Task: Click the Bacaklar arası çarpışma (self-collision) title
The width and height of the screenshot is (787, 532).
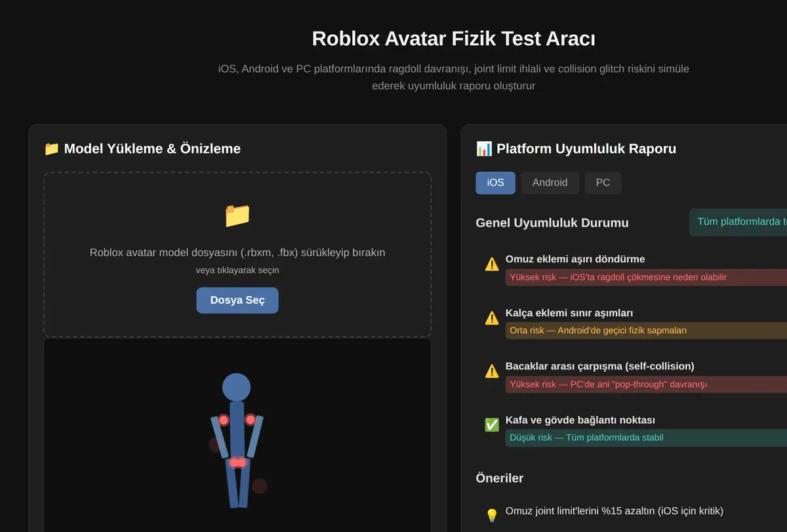Action: click(600, 366)
